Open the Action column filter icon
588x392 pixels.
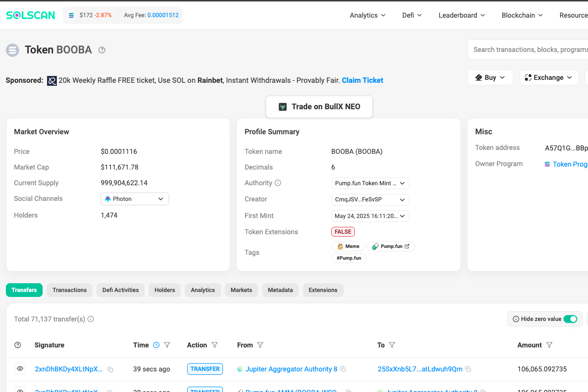point(215,345)
